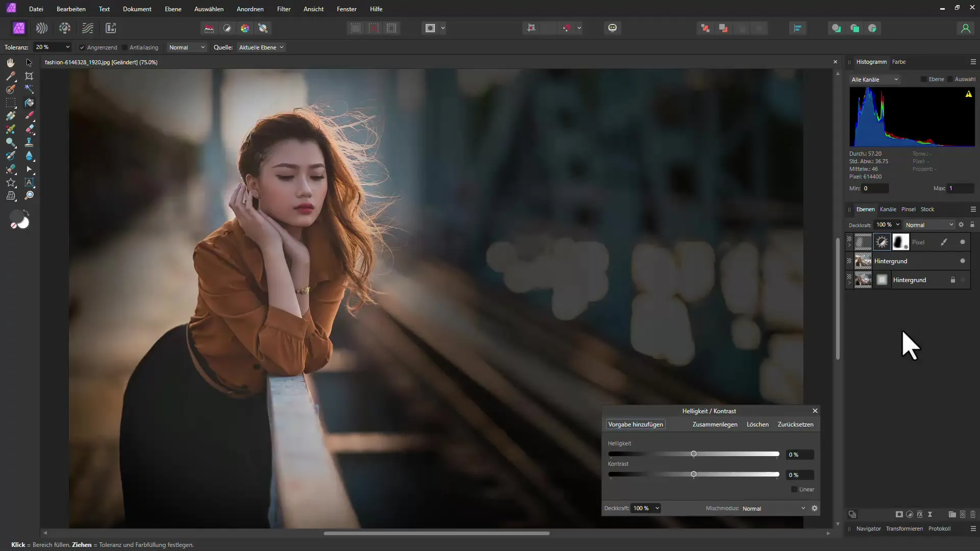
Task: Open the Toleranz 20 % dropdown
Action: [x=67, y=47]
